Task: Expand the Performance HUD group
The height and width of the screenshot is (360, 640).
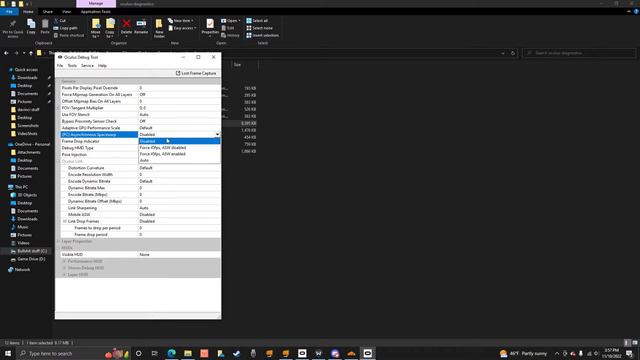Action: 64,261
